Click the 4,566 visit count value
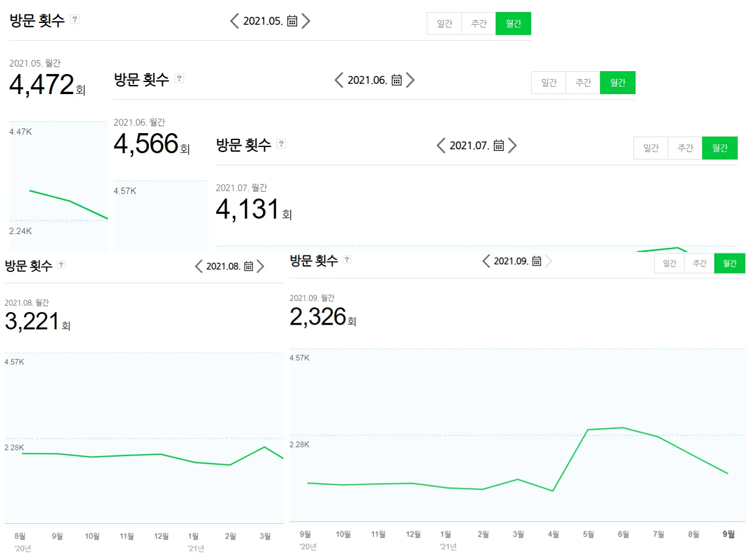Image resolution: width=748 pixels, height=560 pixels. point(146,144)
